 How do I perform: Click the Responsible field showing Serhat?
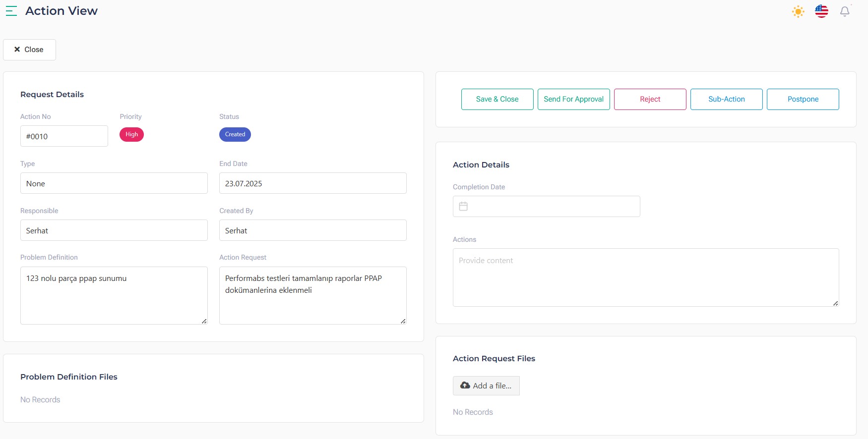[114, 230]
